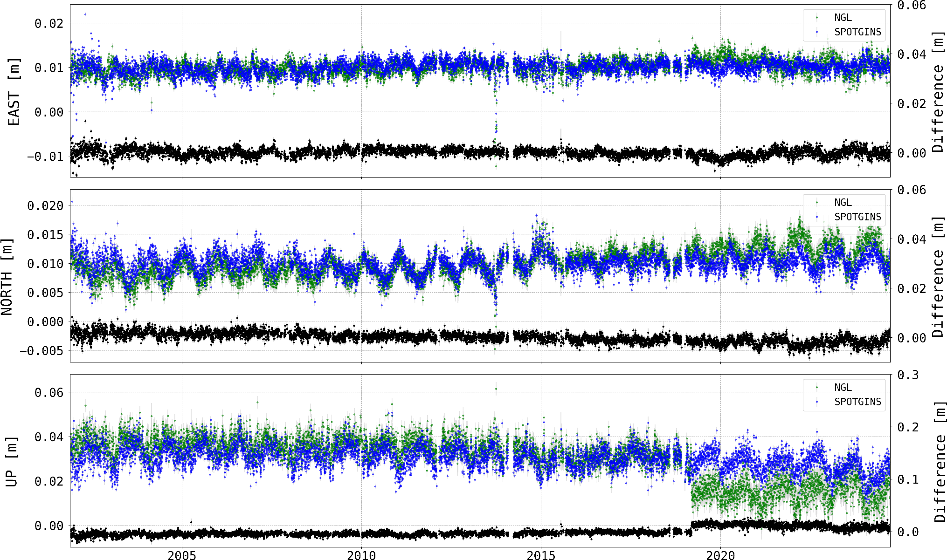Click the 2010 x-axis tick label
The image size is (947, 560).
361,555
